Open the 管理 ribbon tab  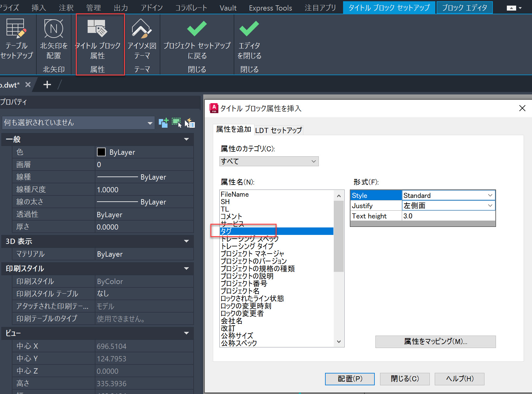pyautogui.click(x=94, y=8)
